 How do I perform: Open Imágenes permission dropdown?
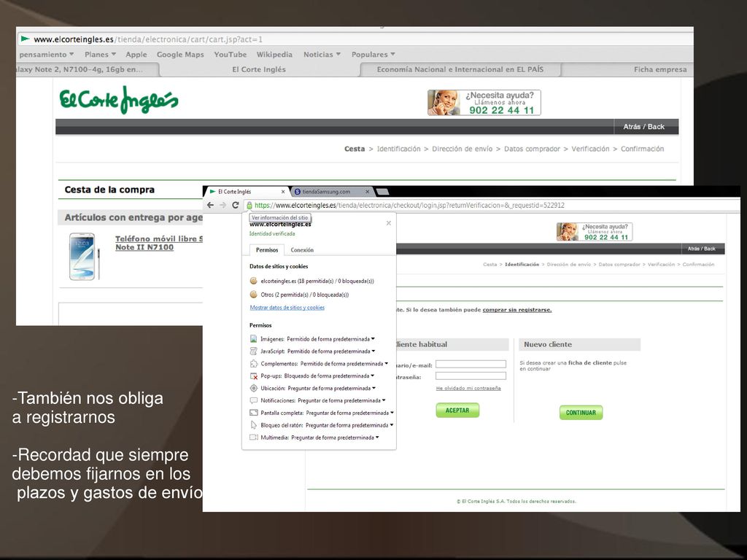tap(373, 339)
